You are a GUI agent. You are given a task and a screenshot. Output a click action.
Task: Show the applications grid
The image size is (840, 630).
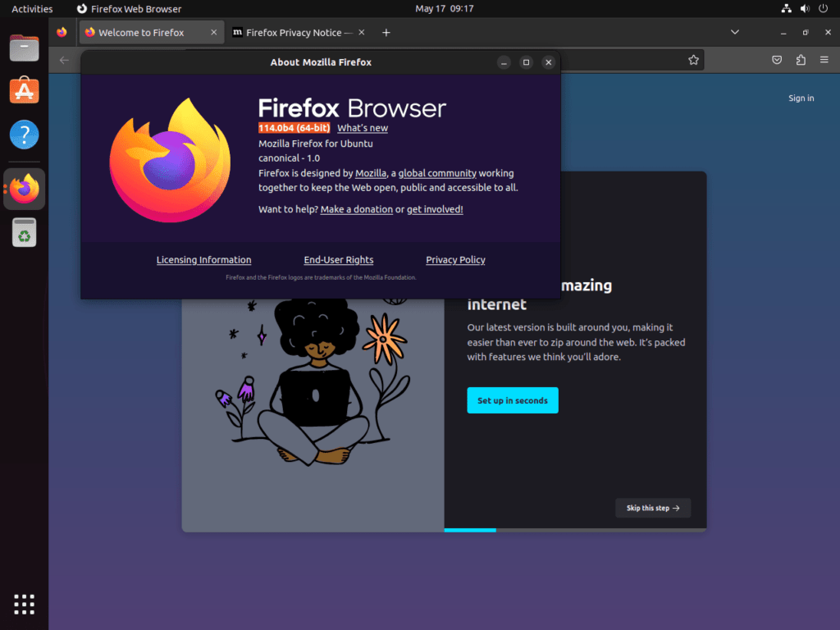[x=24, y=604]
